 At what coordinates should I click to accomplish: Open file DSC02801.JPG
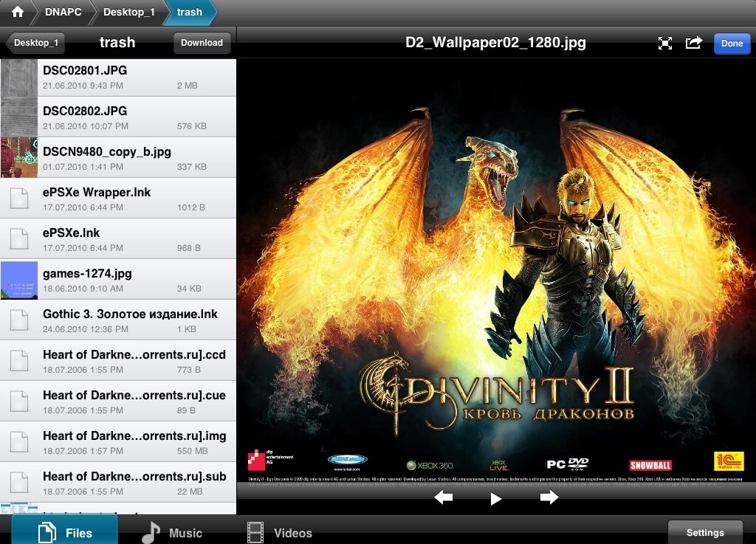tap(118, 78)
